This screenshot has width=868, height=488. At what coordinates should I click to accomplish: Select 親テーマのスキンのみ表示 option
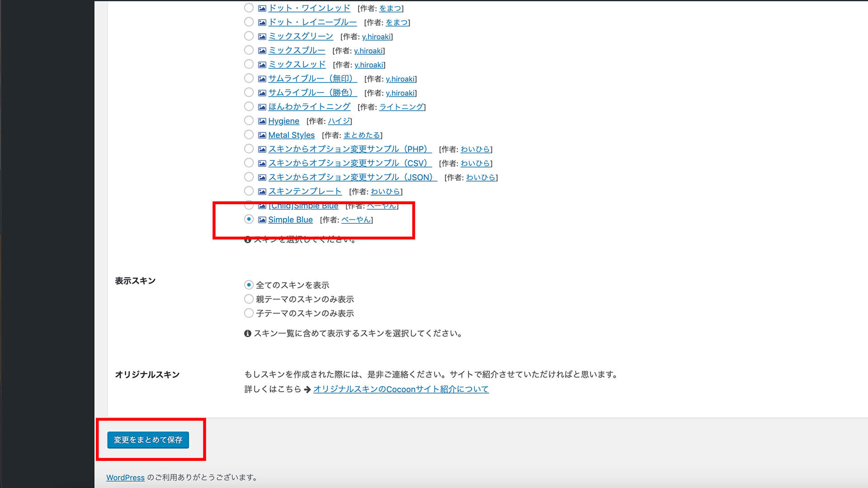(249, 299)
